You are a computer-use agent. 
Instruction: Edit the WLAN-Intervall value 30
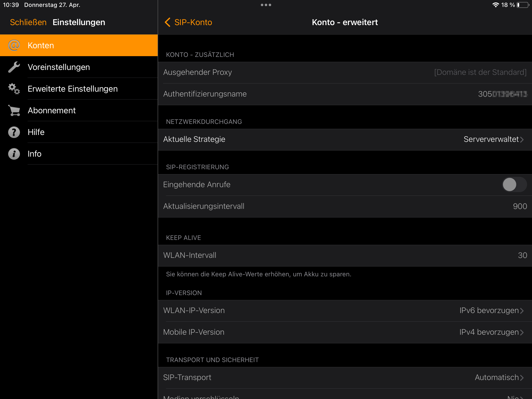pos(522,255)
